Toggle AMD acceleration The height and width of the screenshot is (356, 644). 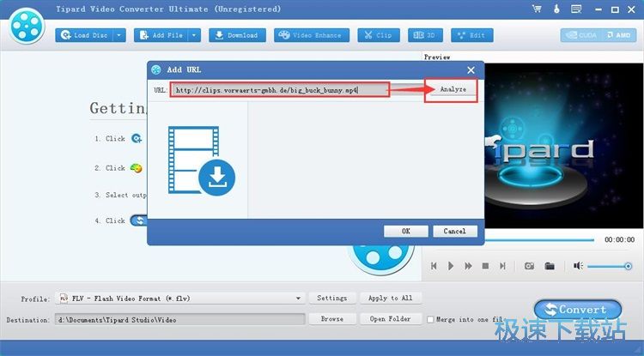click(618, 35)
